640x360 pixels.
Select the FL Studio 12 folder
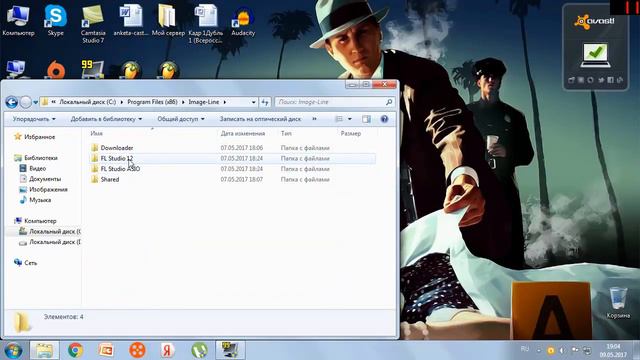pos(117,158)
